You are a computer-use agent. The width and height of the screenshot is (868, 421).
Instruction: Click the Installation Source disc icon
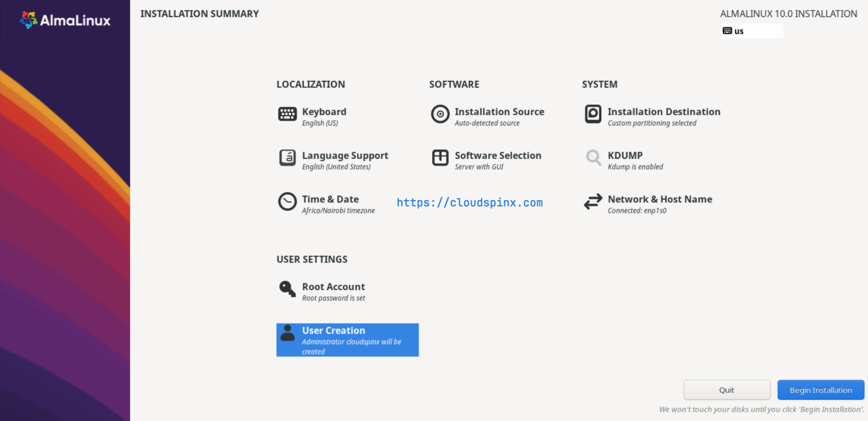pyautogui.click(x=440, y=114)
